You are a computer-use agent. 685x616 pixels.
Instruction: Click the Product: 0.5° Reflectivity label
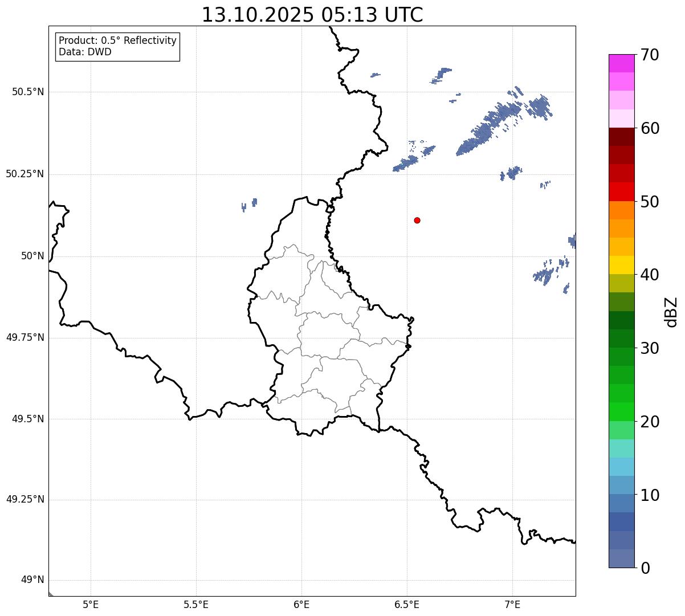tap(118, 41)
